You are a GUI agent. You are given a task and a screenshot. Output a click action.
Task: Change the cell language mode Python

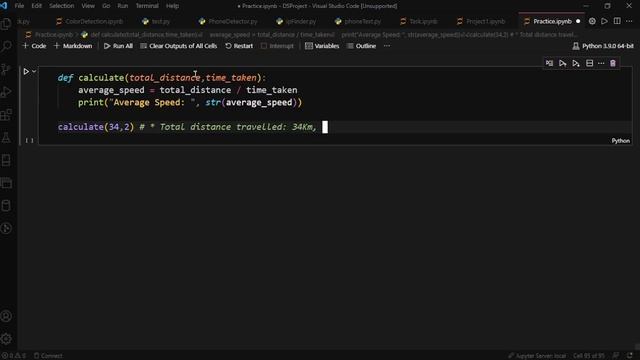tap(620, 141)
